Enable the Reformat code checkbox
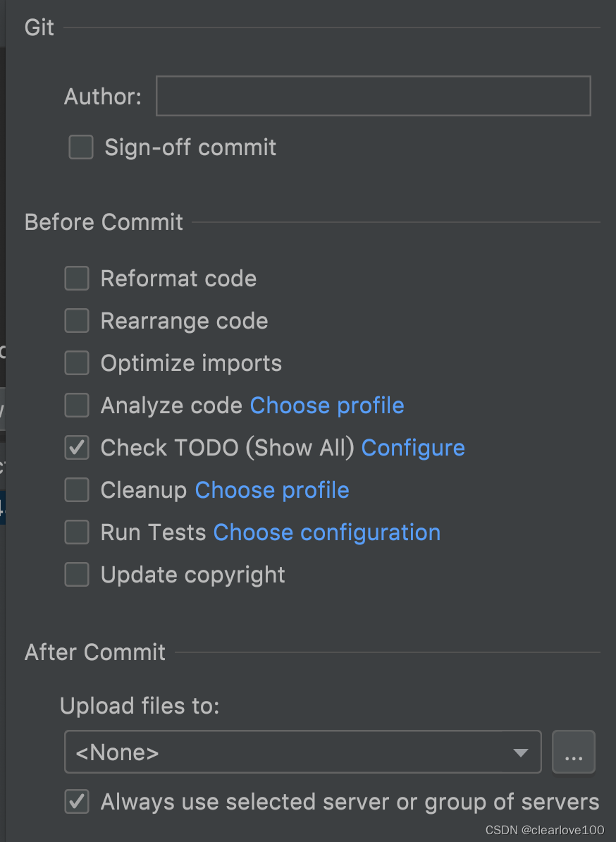 pos(77,279)
